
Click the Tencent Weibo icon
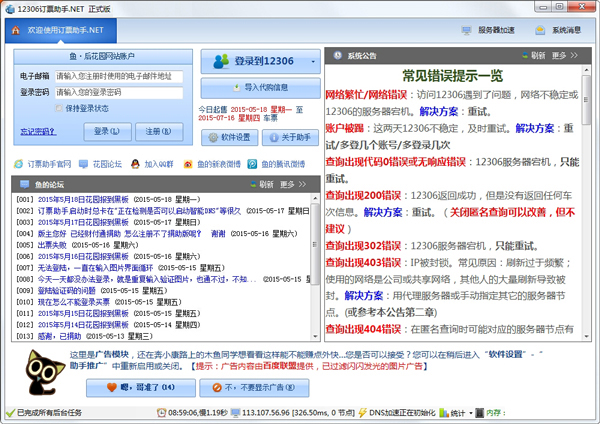pyautogui.click(x=252, y=164)
